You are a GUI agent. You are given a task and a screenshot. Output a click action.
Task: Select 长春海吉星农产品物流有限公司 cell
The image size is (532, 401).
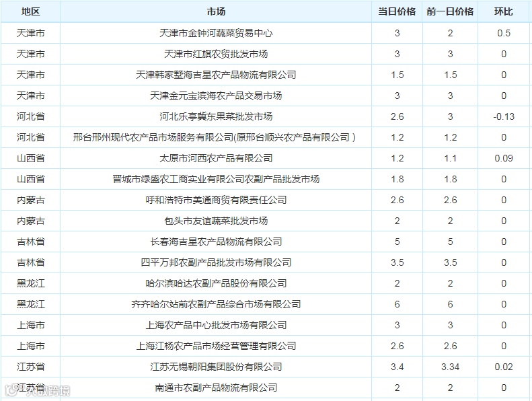point(216,242)
